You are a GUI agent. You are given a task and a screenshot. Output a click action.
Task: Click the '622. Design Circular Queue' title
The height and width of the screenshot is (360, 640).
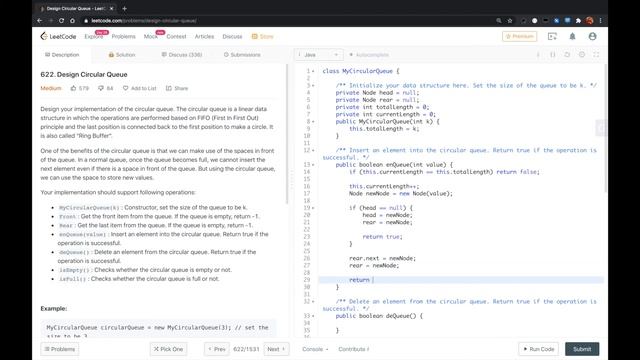click(x=84, y=74)
